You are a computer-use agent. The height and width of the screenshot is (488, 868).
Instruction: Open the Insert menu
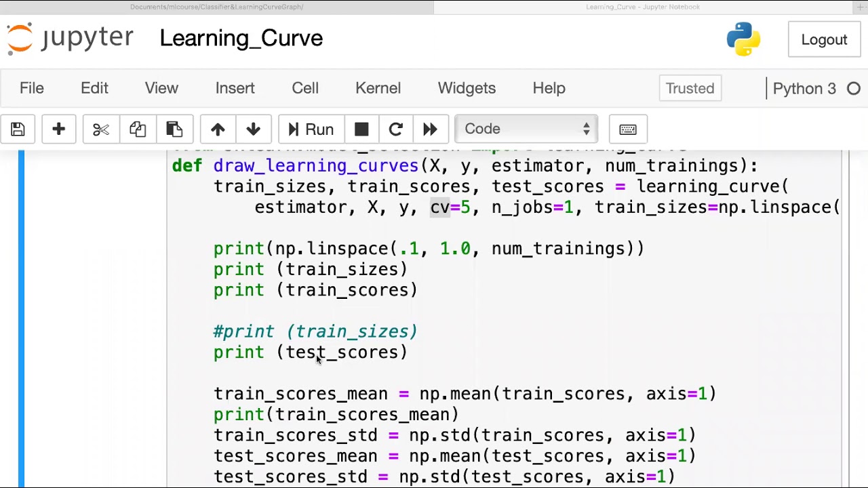coord(235,88)
